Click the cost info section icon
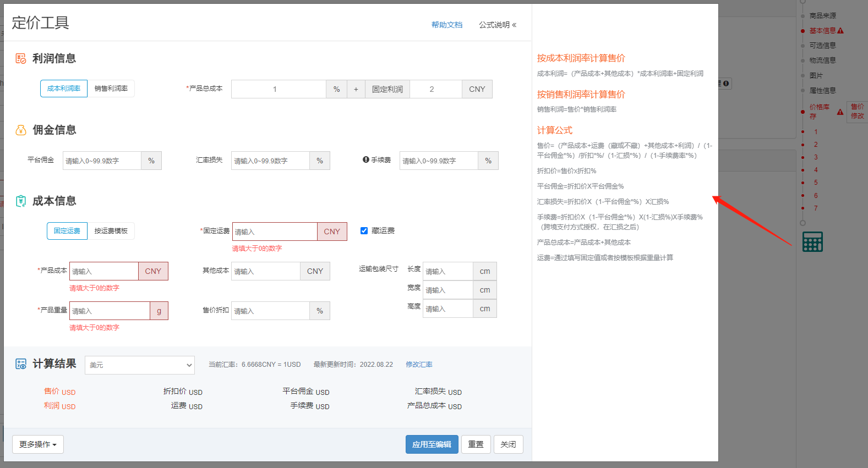Viewport: 868px width, 468px height. pyautogui.click(x=21, y=201)
